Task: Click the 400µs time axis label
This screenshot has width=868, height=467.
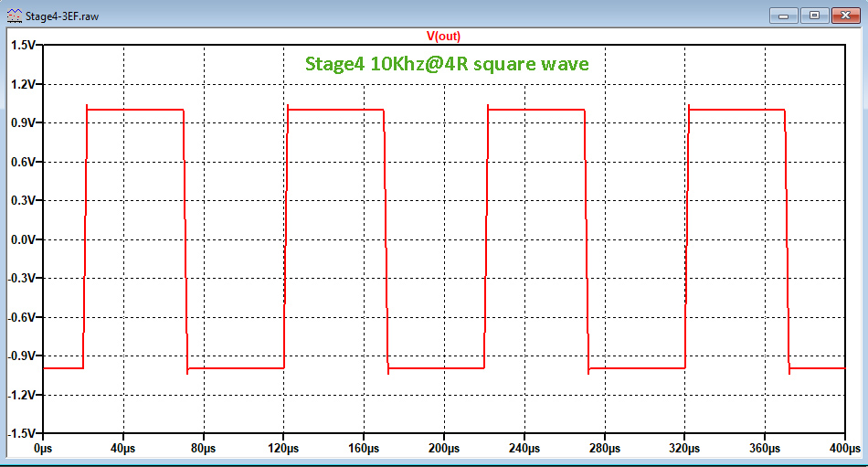Action: pos(845,448)
